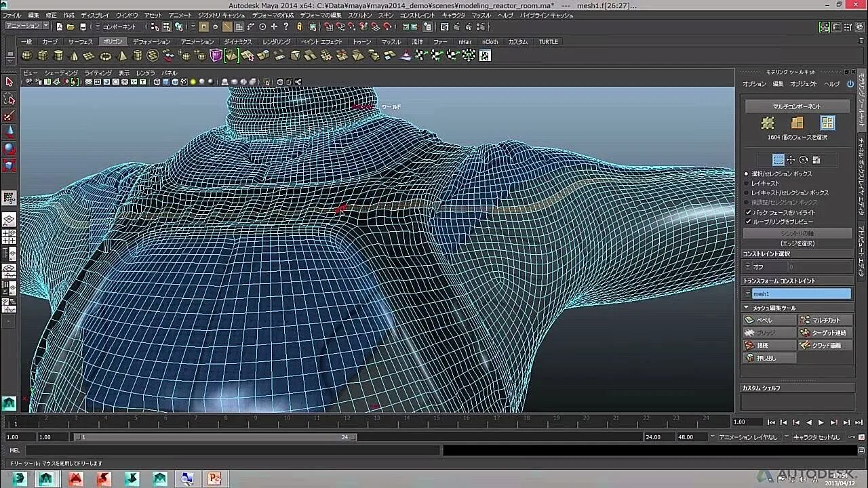Open the ファイル menu
Screen dimensions: 868x488
pyautogui.click(x=12, y=15)
